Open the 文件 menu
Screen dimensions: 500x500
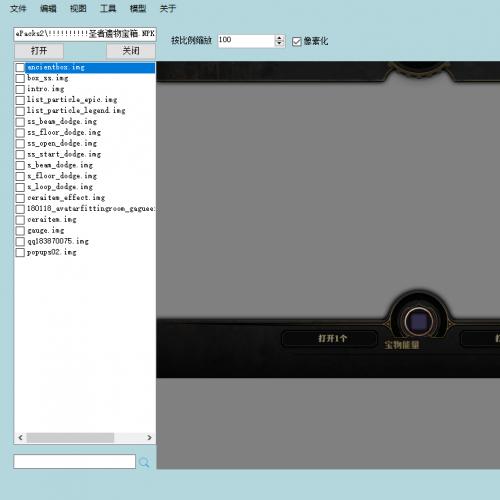[x=18, y=8]
